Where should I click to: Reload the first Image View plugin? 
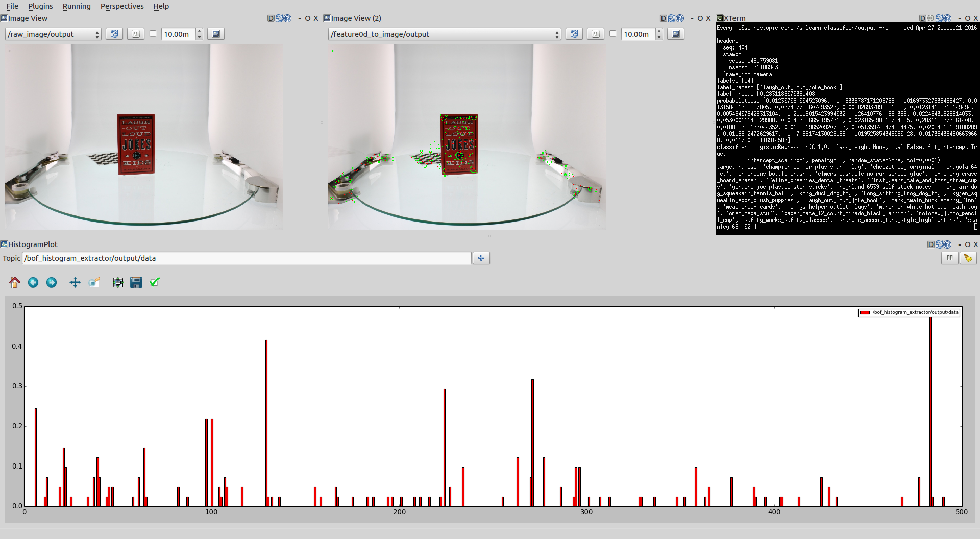279,18
